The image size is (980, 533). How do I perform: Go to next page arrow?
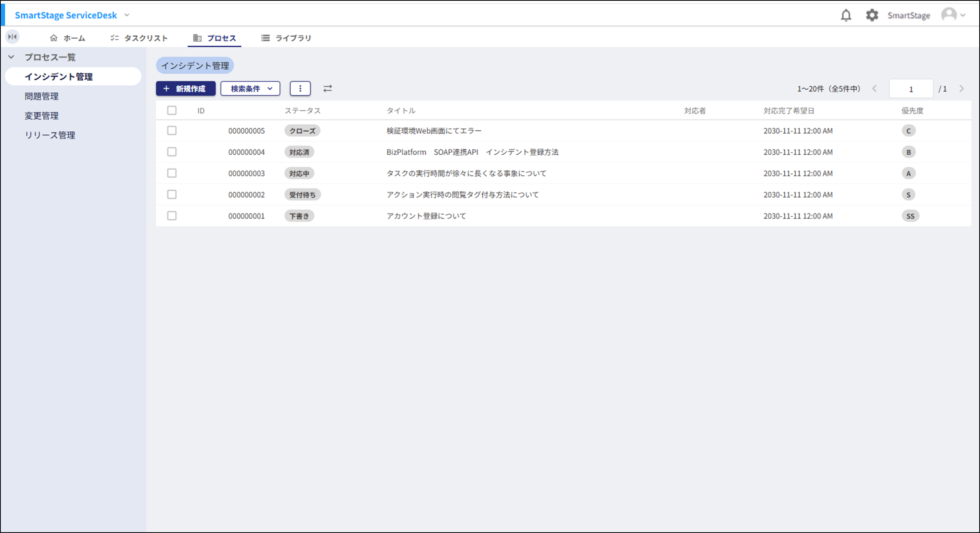coord(962,89)
